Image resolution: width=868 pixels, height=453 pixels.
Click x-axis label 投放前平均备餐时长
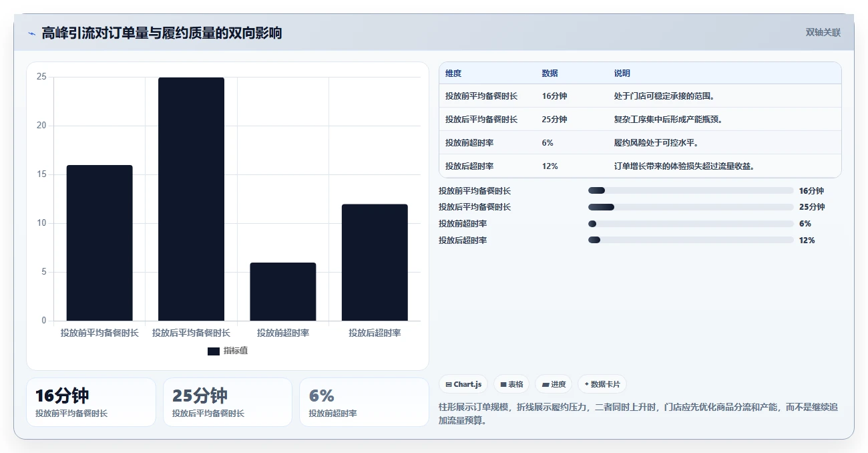(x=99, y=333)
